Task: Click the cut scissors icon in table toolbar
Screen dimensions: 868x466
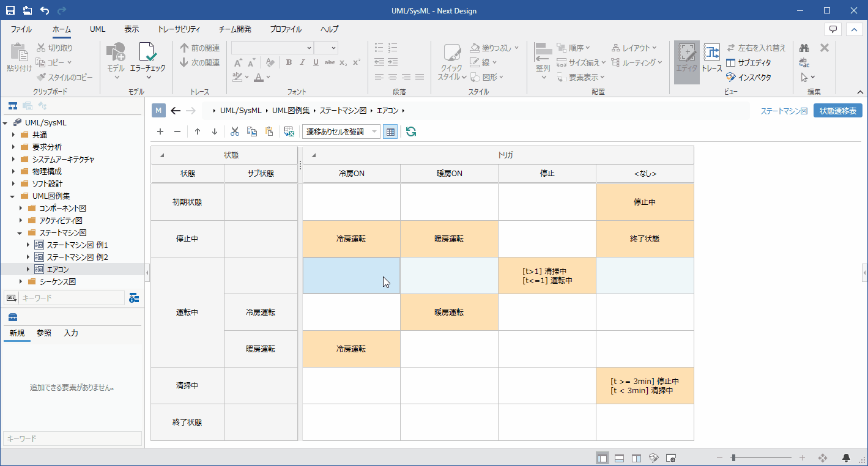Action: [235, 131]
